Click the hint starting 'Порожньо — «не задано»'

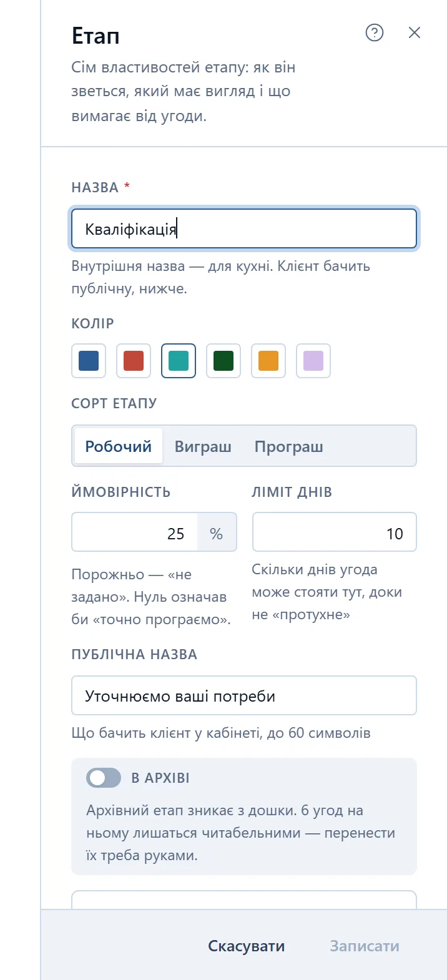pos(151,597)
